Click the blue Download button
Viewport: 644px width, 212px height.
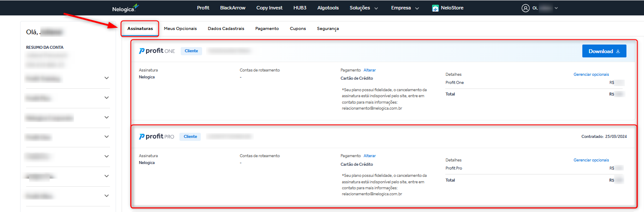coord(604,51)
